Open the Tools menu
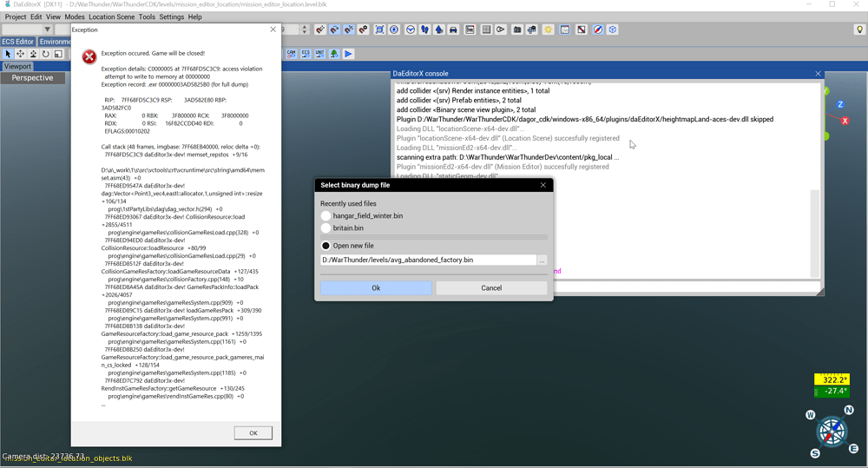The width and height of the screenshot is (868, 468). tap(147, 16)
